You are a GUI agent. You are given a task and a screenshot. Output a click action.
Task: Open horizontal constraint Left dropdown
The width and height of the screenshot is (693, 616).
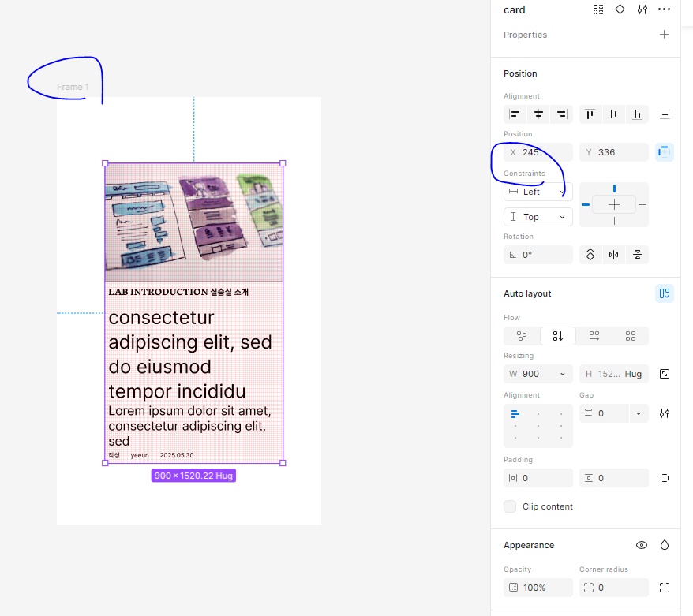coord(538,192)
